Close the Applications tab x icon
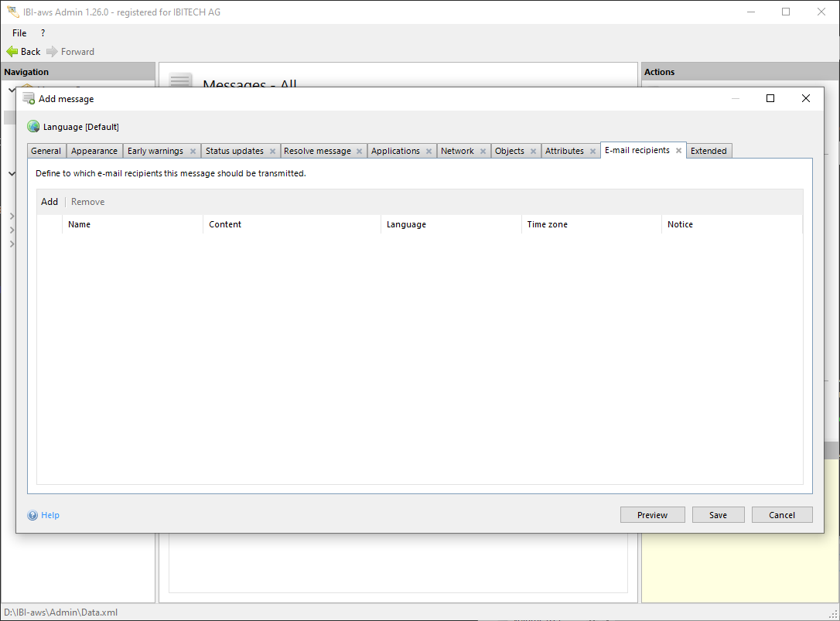 (x=429, y=152)
